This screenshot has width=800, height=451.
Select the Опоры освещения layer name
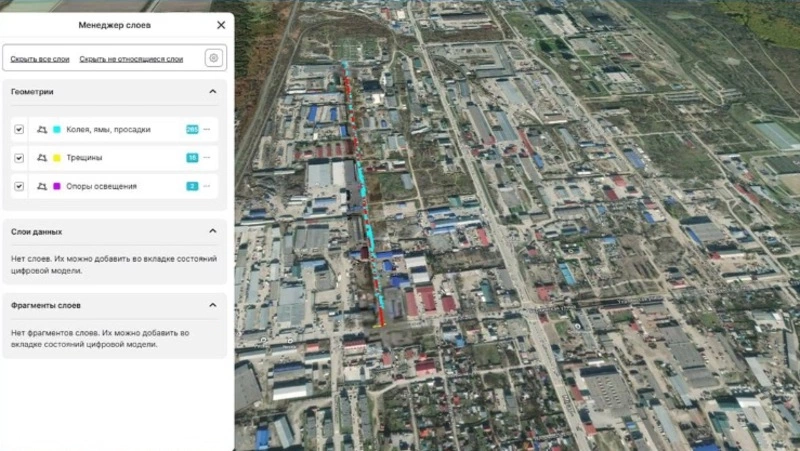click(x=101, y=186)
